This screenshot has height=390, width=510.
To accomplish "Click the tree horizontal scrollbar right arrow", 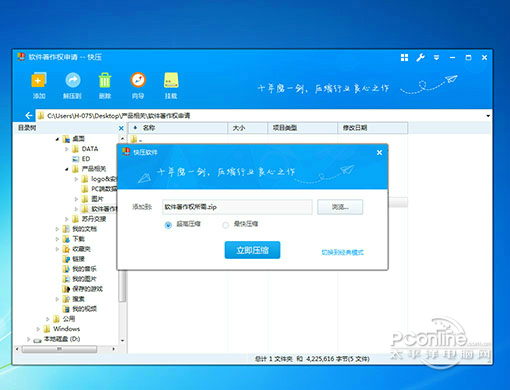I will tap(114, 349).
